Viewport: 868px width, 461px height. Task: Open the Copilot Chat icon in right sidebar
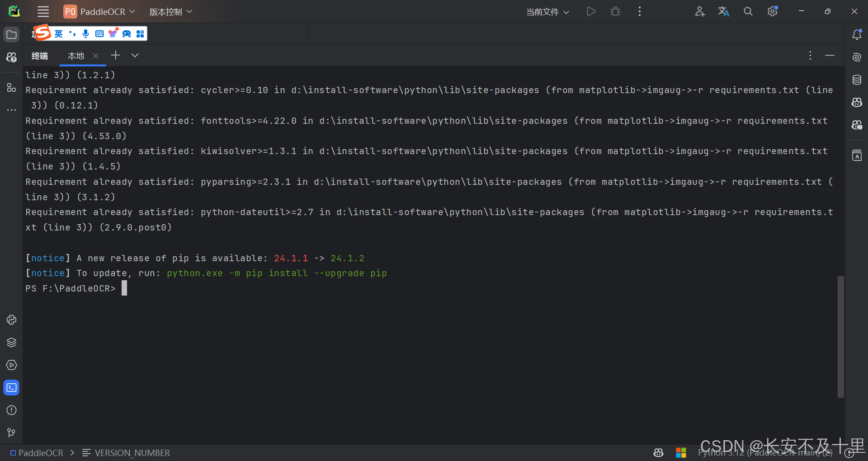(x=857, y=125)
